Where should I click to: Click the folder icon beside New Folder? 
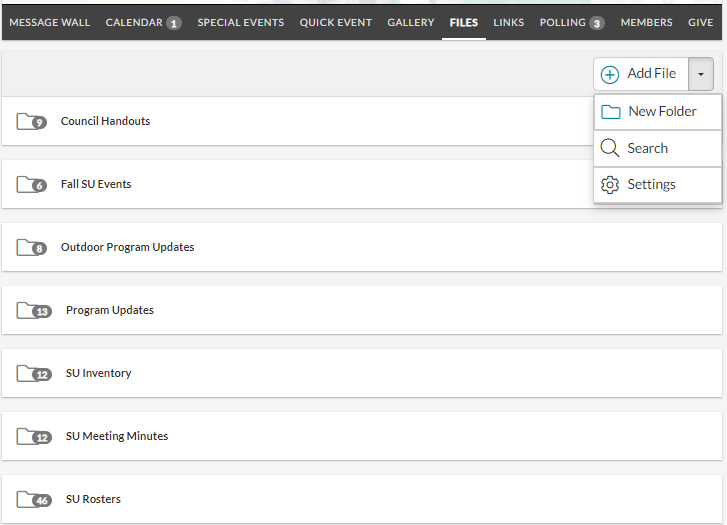point(611,112)
